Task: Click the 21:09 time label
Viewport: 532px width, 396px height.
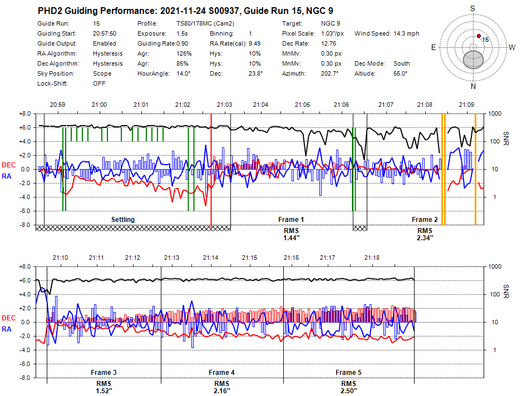Action: pyautogui.click(x=466, y=105)
